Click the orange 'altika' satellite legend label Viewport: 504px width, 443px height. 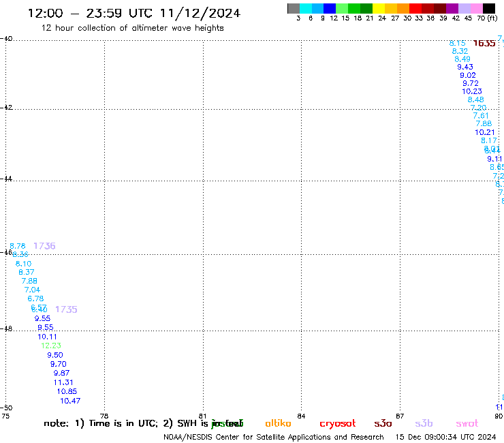278,423
